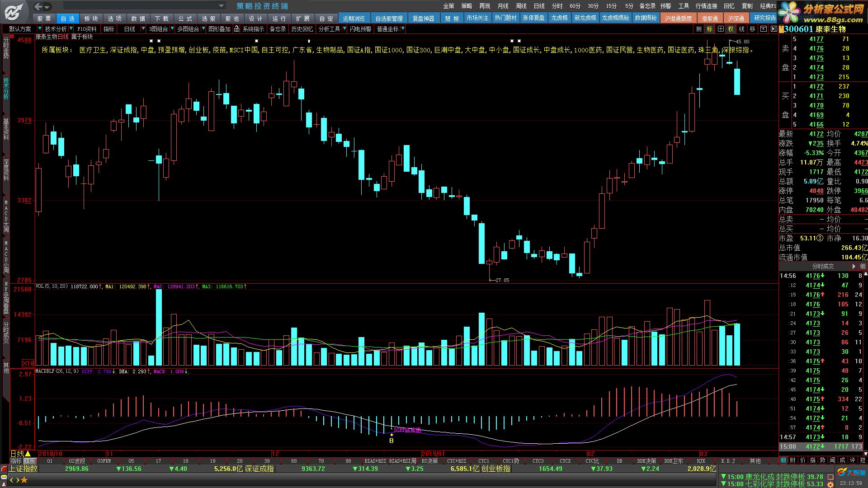
Task: Toggle the 线 line drawing icon
Action: (x=742, y=29)
